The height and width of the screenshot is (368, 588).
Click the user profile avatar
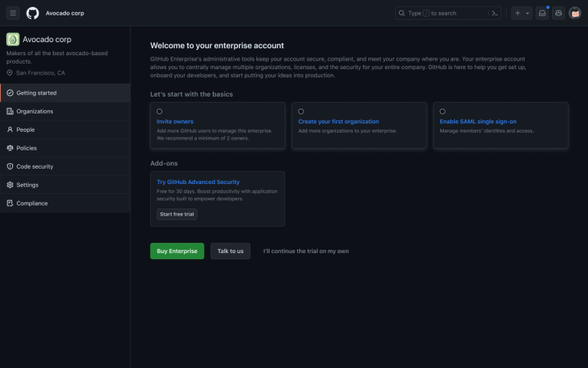(x=574, y=13)
